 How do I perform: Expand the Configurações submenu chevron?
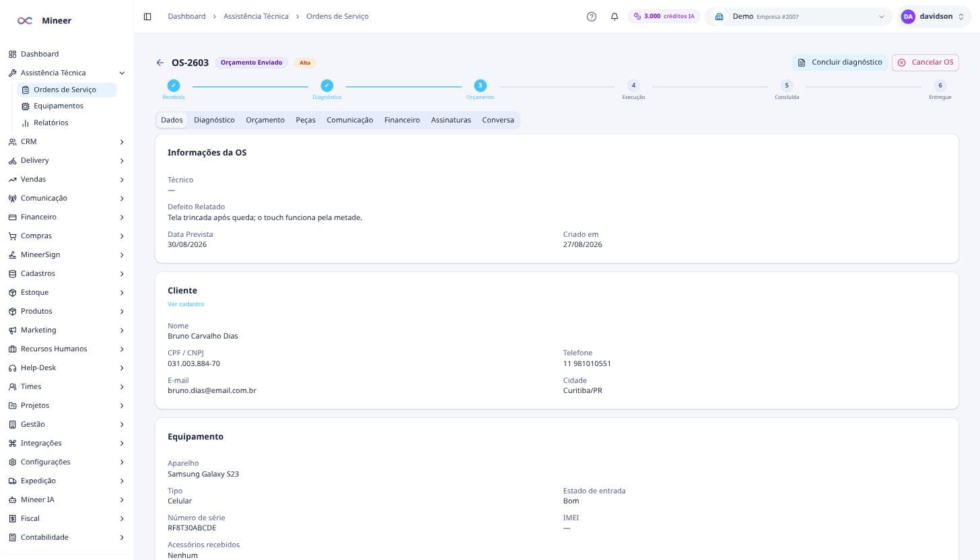pos(122,462)
